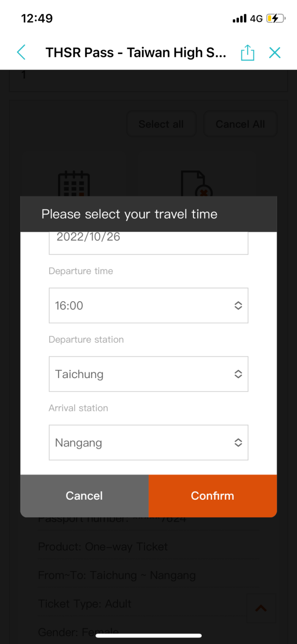Tap the calendar icon behind dialog
This screenshot has height=644, width=297.
click(74, 184)
